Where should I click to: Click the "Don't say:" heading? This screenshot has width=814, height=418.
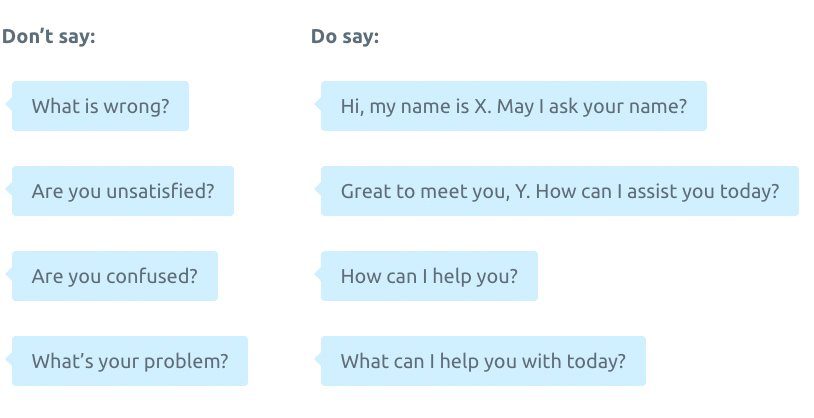(49, 36)
